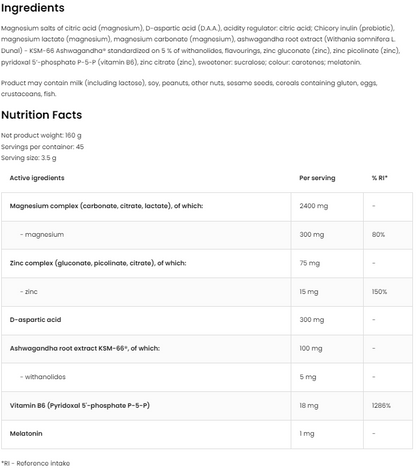
Task: Click the % RI column header
Action: (x=380, y=178)
